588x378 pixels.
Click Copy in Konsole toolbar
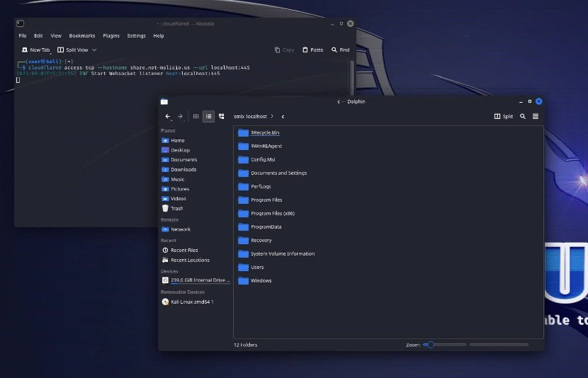coord(284,50)
